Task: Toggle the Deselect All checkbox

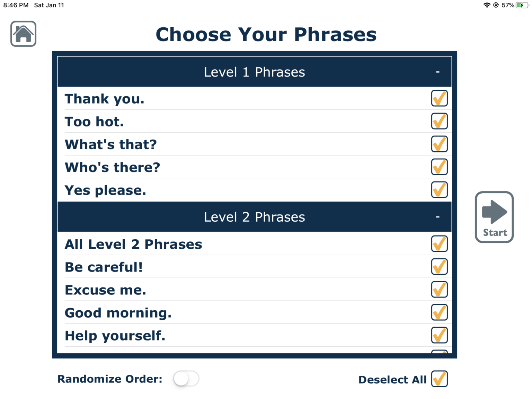Action: [x=439, y=379]
